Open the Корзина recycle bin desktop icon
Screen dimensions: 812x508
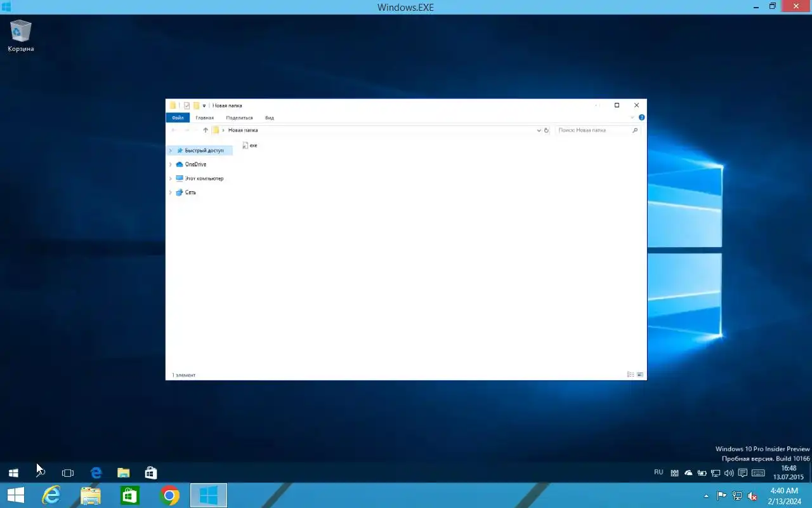(21, 36)
